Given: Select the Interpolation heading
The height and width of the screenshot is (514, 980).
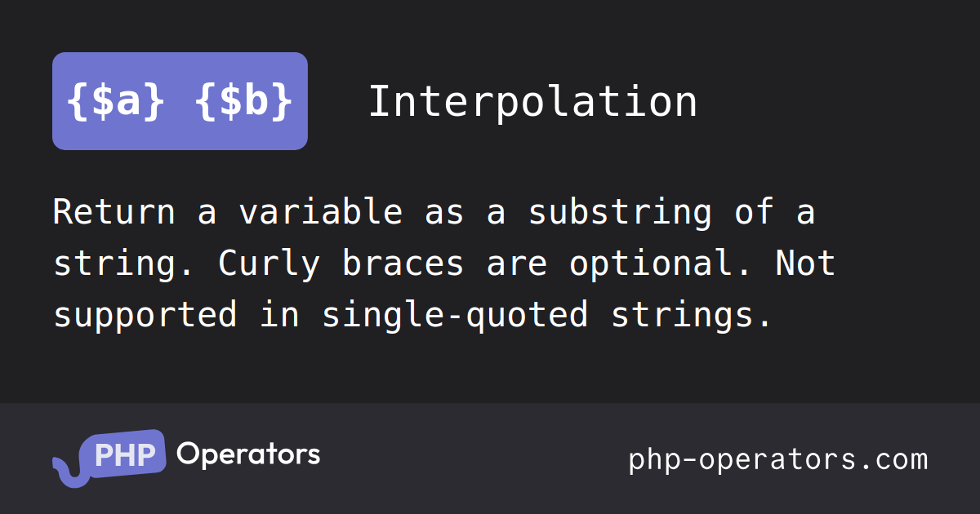Looking at the screenshot, I should (532, 102).
